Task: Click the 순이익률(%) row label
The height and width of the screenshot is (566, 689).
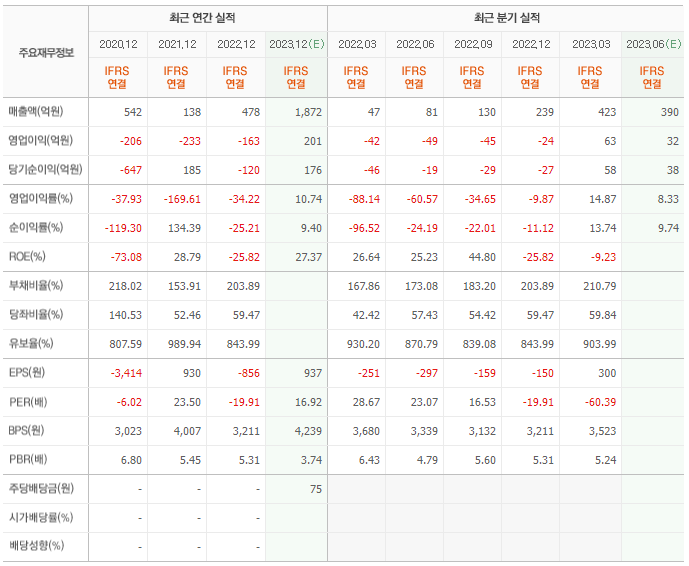Action: point(36,228)
